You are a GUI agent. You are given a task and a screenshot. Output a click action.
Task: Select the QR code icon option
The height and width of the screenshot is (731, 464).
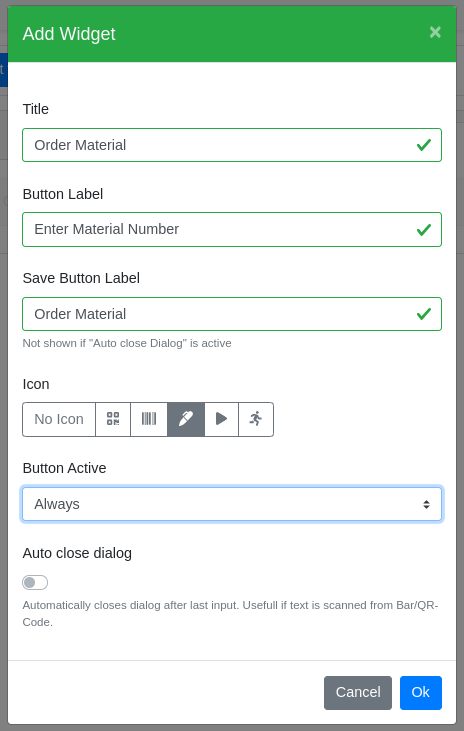coord(113,419)
